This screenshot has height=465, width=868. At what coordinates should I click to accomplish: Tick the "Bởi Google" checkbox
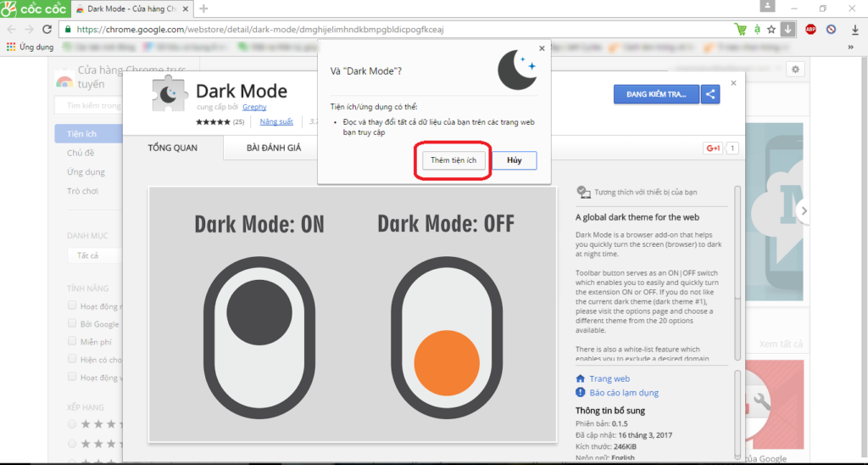click(x=72, y=323)
